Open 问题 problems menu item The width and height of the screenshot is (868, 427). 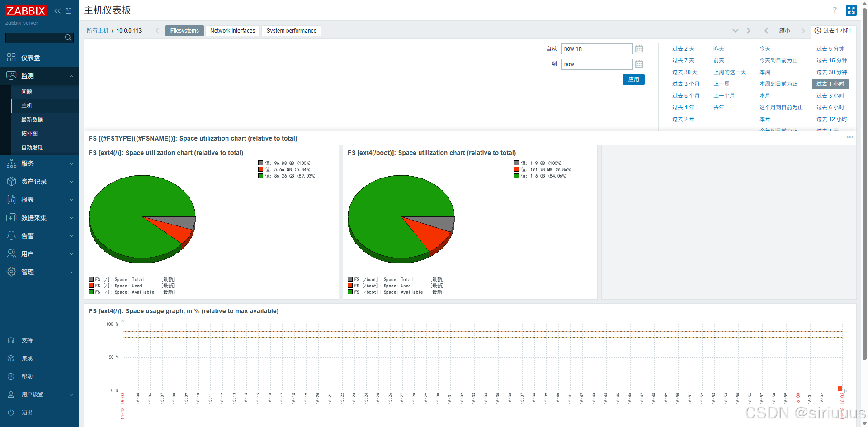[45, 92]
